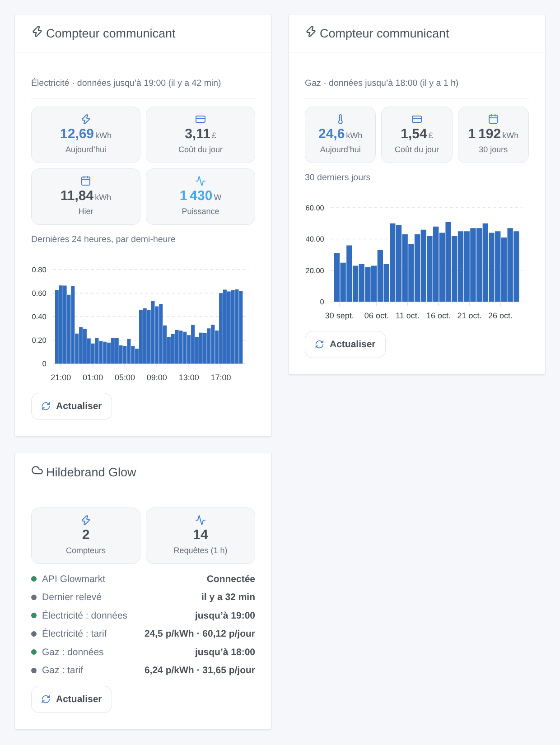This screenshot has height=745, width=560.
Task: Click the calendar icon above 1 192 kWh
Action: click(493, 119)
